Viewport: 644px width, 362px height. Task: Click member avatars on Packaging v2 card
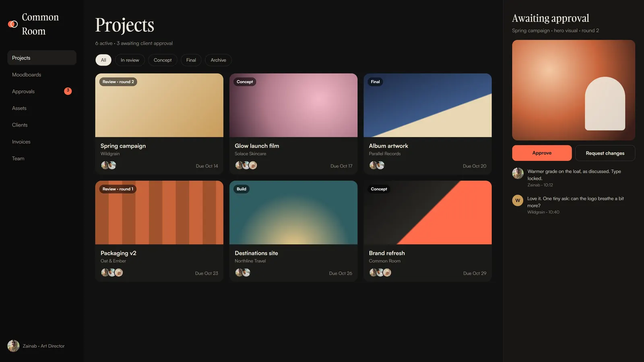click(x=112, y=273)
